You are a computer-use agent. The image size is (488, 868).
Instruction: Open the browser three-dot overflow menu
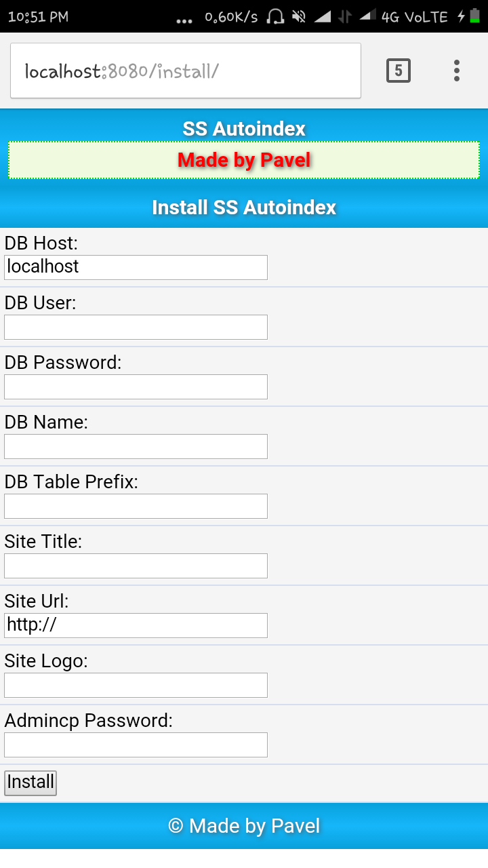(x=457, y=71)
